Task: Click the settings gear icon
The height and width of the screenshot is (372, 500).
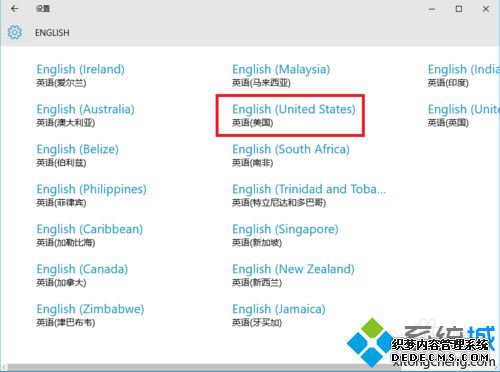Action: tap(15, 33)
